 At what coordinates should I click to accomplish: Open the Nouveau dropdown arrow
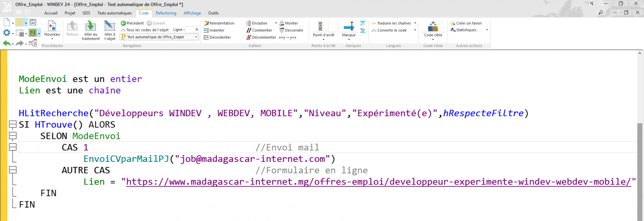(52, 39)
